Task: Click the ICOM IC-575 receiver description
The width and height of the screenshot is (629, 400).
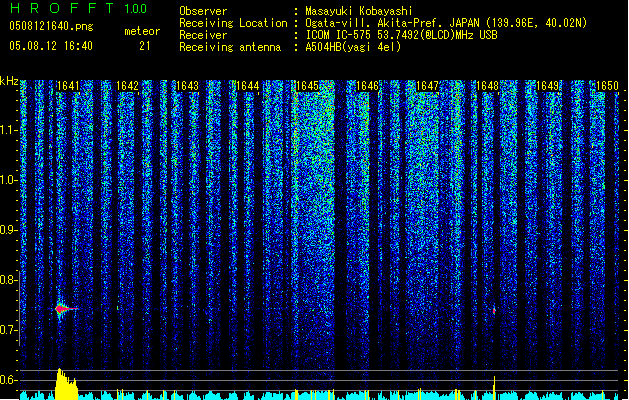Action: pos(402,35)
